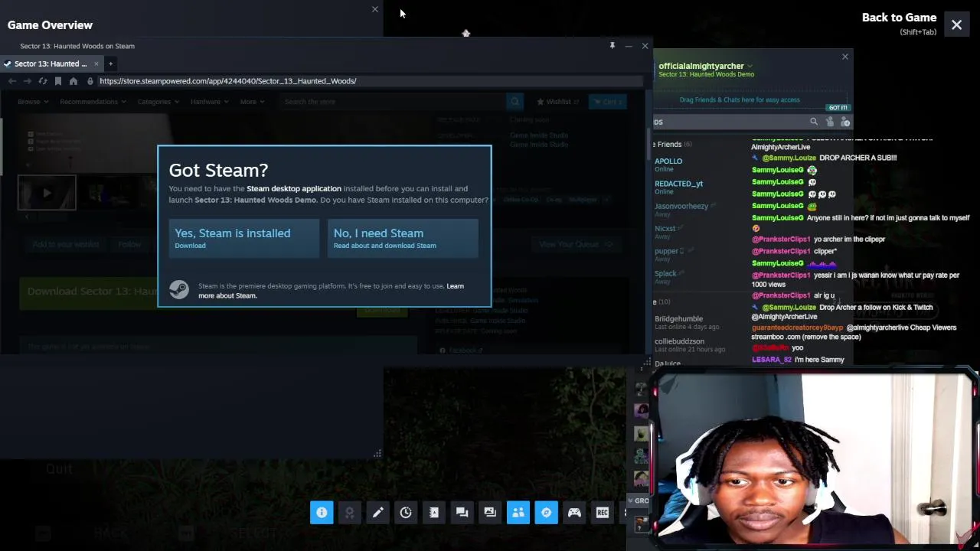The height and width of the screenshot is (551, 980).
Task: Open the More store menu
Action: pos(251,102)
